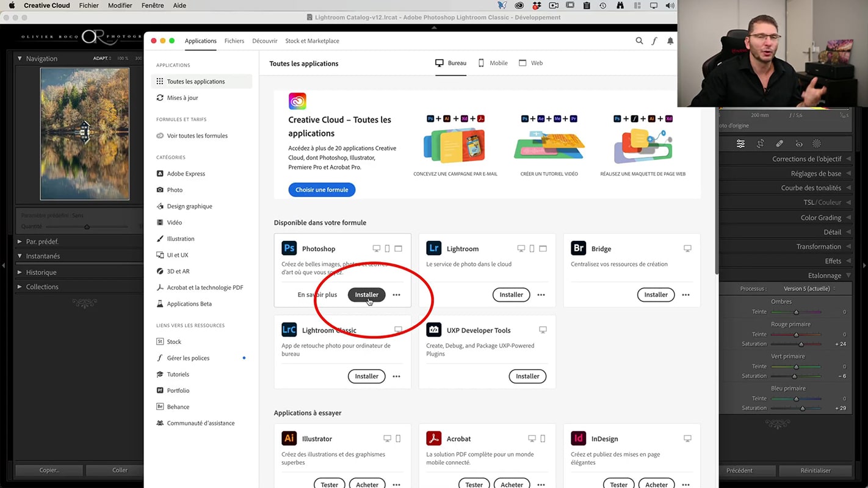Click the Lightroom Classic LrC app icon

[x=289, y=330]
